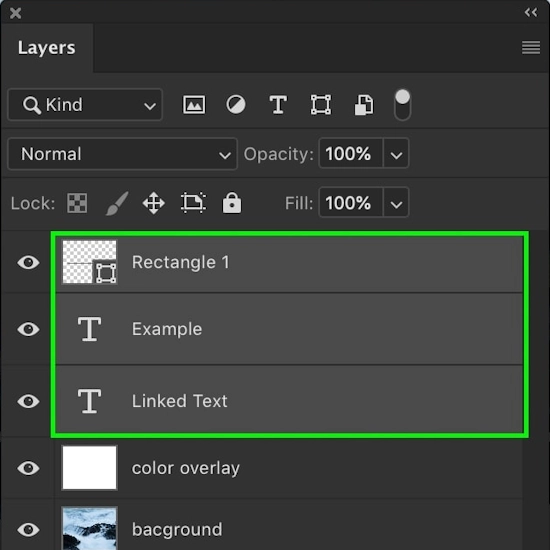
Task: Select the Example text layer
Action: [289, 329]
